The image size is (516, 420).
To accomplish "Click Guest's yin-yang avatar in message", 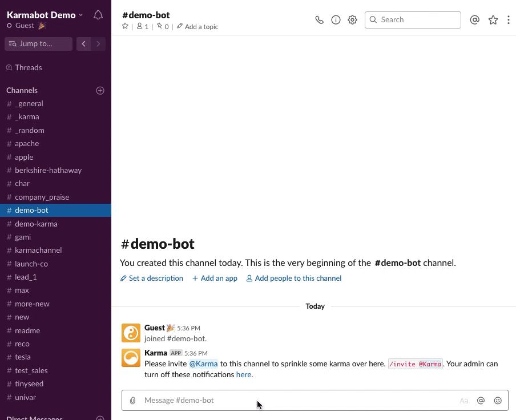I will click(131, 333).
